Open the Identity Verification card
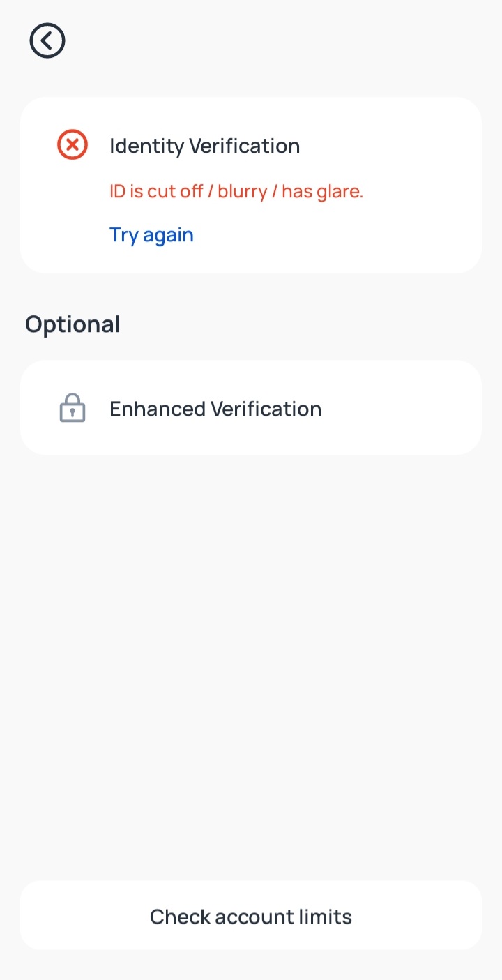 (251, 185)
